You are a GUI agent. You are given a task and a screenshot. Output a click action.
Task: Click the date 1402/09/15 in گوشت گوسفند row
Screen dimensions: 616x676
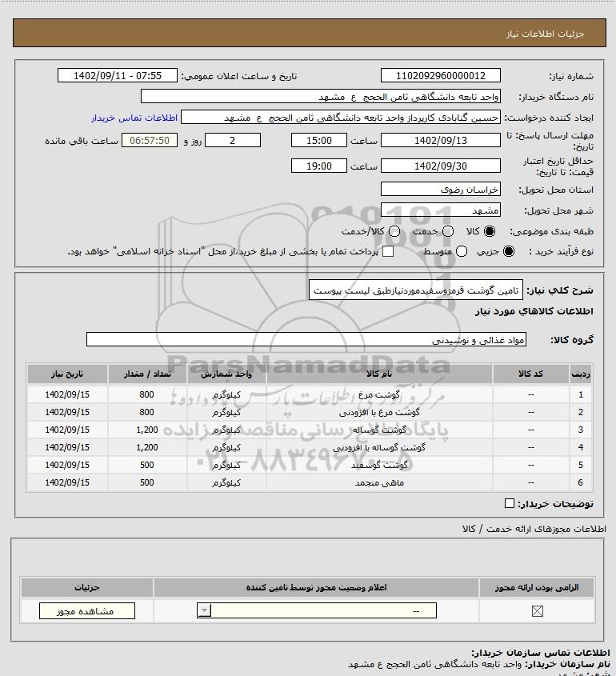pos(67,465)
